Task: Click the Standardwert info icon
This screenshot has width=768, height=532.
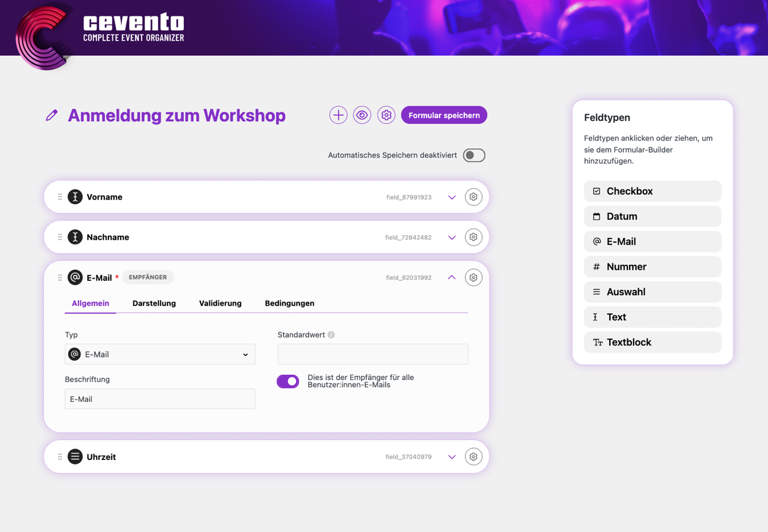Action: [331, 335]
